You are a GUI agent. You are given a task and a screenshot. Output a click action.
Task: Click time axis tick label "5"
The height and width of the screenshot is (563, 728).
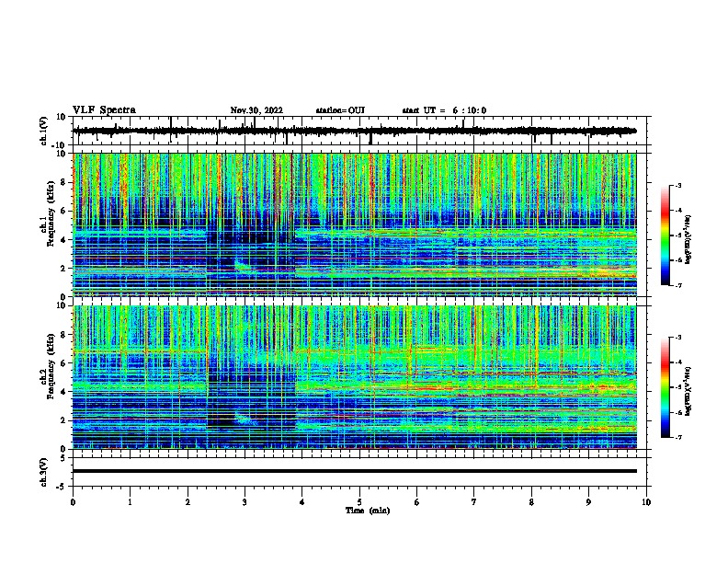(x=359, y=502)
